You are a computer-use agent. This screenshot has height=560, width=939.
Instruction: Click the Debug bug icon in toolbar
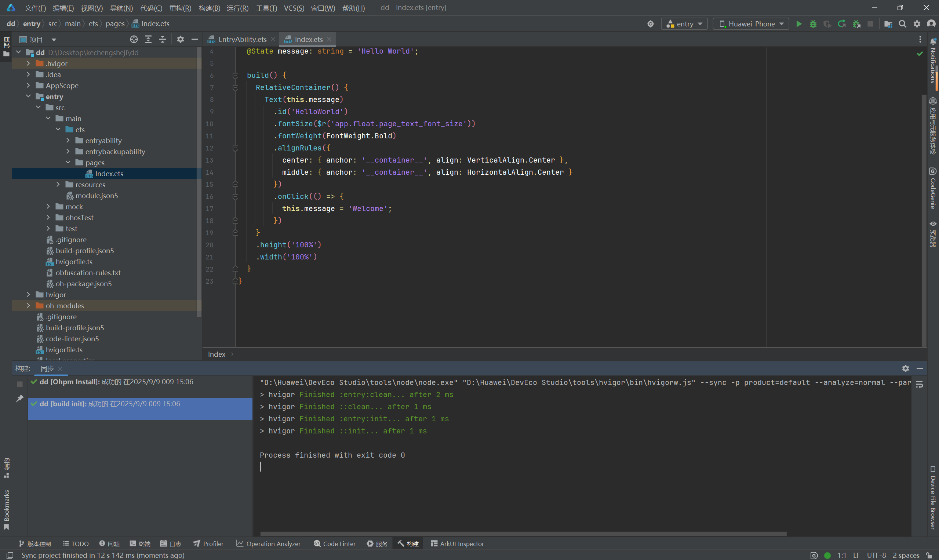coord(813,24)
